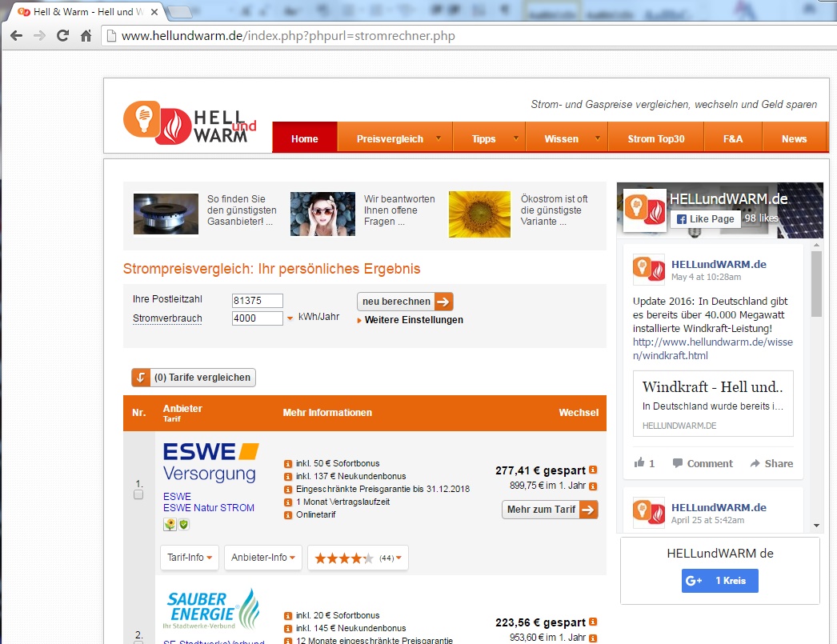Image resolution: width=837 pixels, height=644 pixels.
Task: Open the Stromverbrauch kWh dropdown arrow
Action: (290, 318)
